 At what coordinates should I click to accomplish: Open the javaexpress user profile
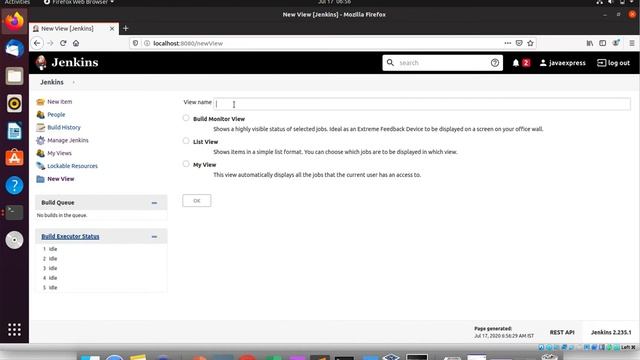562,63
